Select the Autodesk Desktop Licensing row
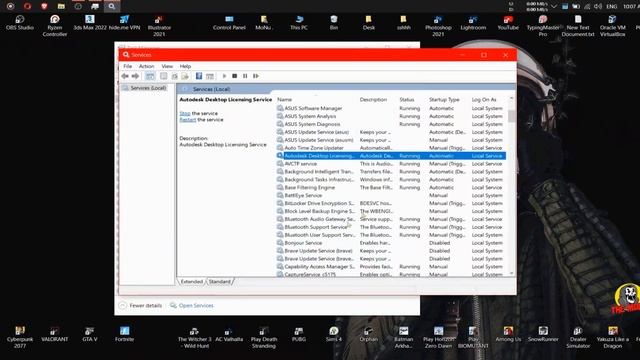Image resolution: width=640 pixels, height=360 pixels. (391, 156)
